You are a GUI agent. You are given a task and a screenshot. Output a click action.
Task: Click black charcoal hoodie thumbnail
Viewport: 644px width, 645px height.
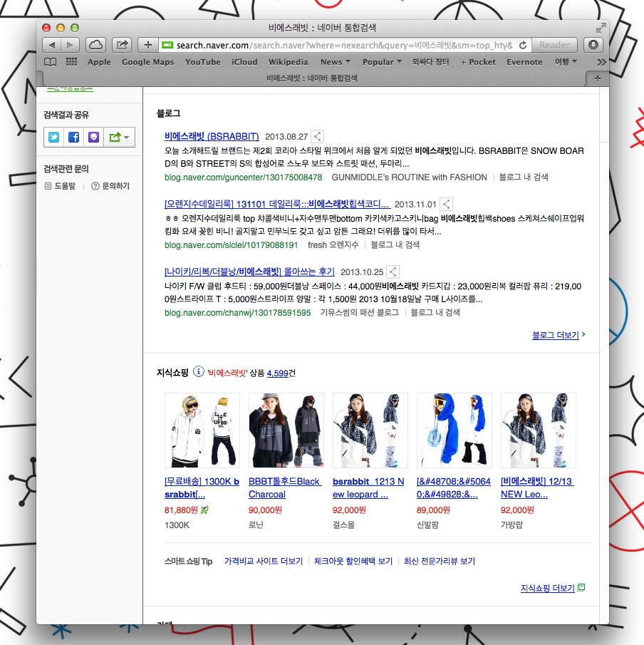[x=286, y=430]
